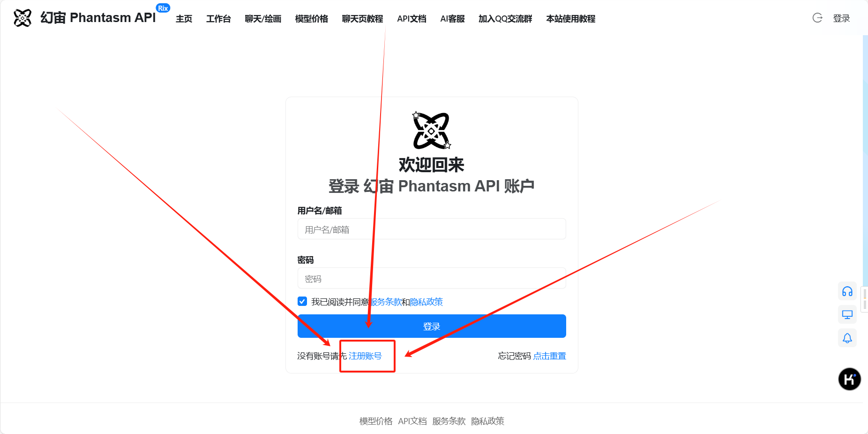Open the 聊天页教程 menu item
Image resolution: width=868 pixels, height=434 pixels.
coord(363,19)
